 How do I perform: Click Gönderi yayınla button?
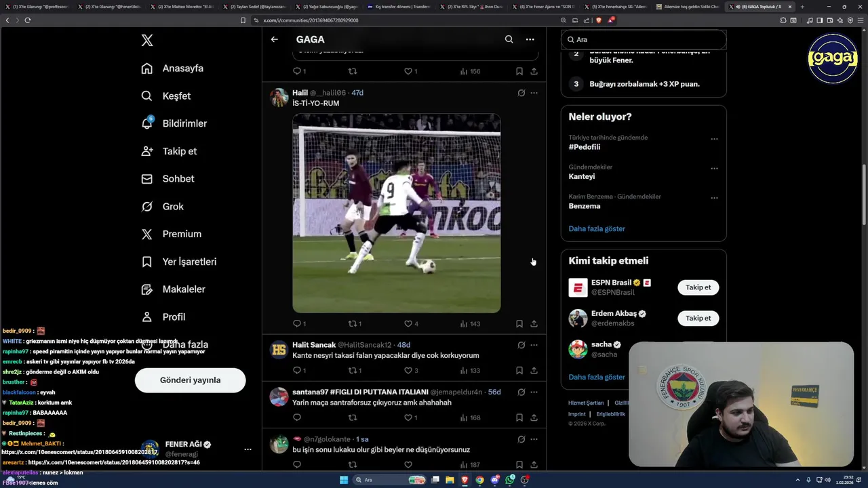190,380
